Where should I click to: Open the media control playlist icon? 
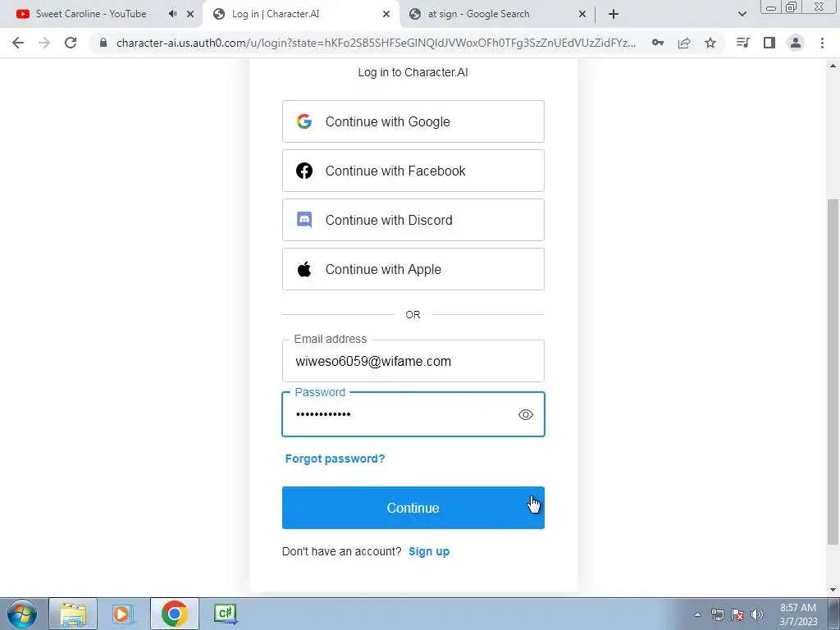coord(742,43)
